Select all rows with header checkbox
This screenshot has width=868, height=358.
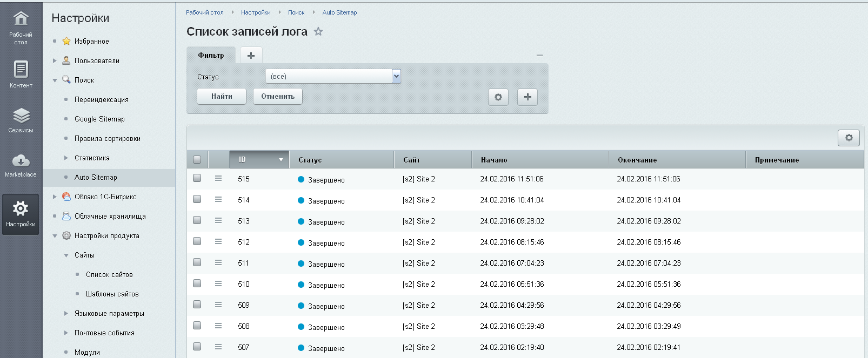(x=197, y=160)
